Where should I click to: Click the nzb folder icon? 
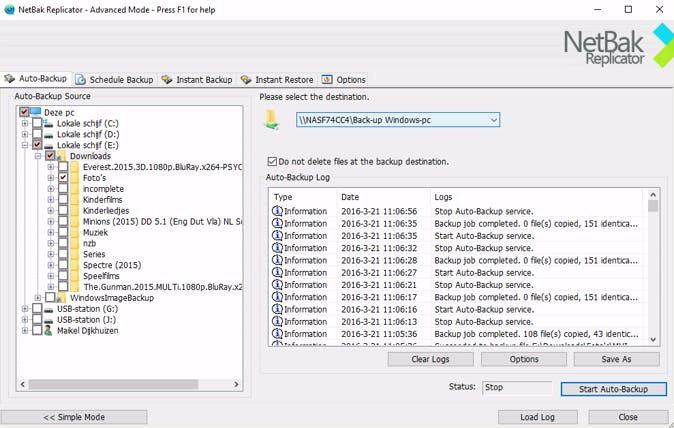75,243
